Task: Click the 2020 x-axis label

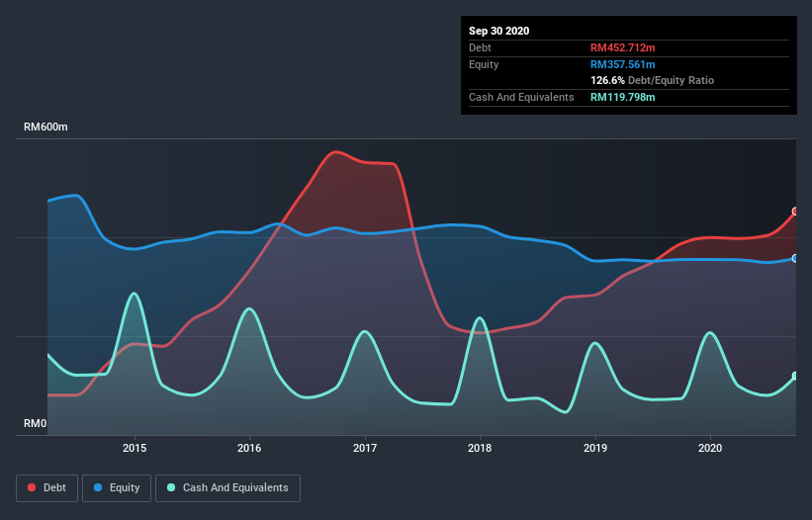Action: pos(710,448)
